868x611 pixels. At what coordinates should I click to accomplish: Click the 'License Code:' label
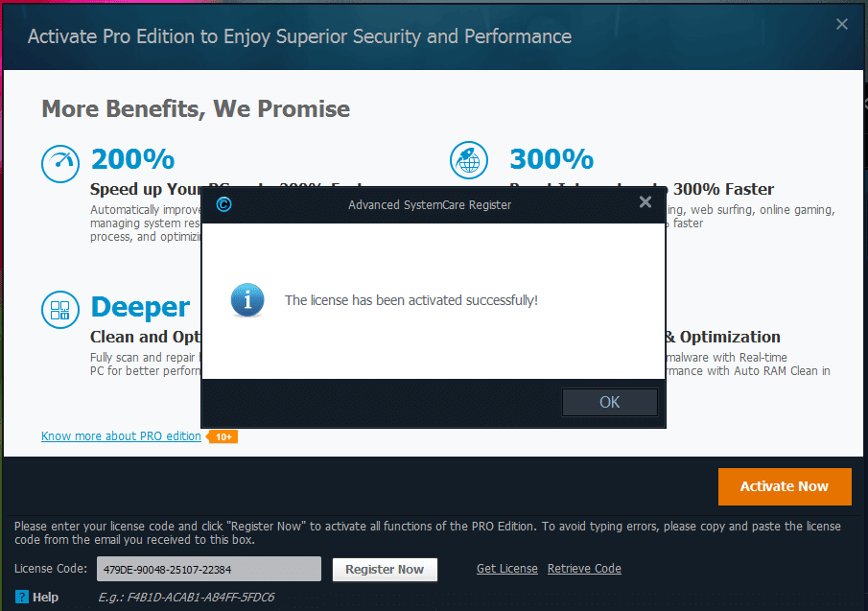pyautogui.click(x=51, y=569)
